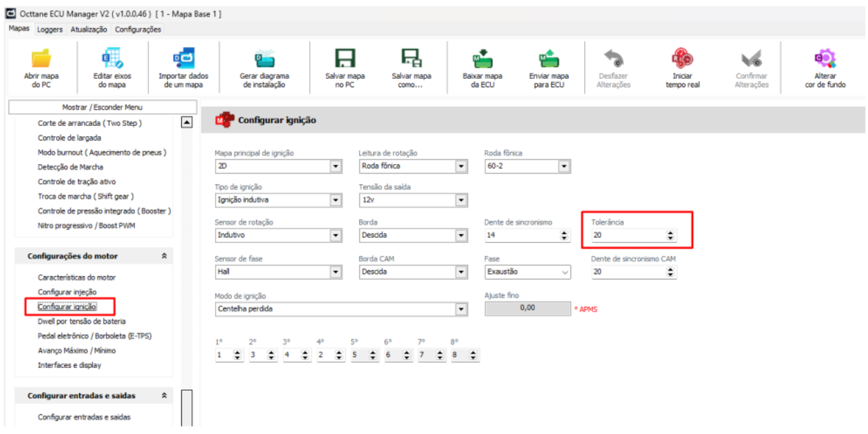Expand the Tipo de ignição dropdown
Viewport: 868px width, 434px height.
tap(336, 200)
